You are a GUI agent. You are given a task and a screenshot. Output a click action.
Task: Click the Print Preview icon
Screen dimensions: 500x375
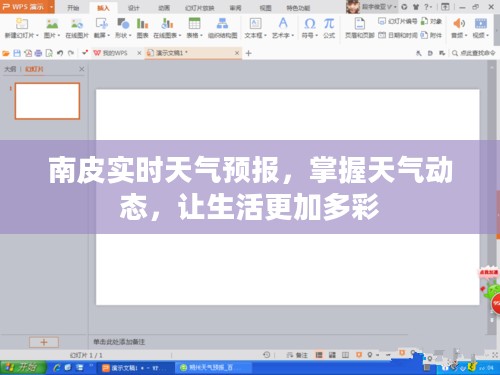tap(49, 53)
